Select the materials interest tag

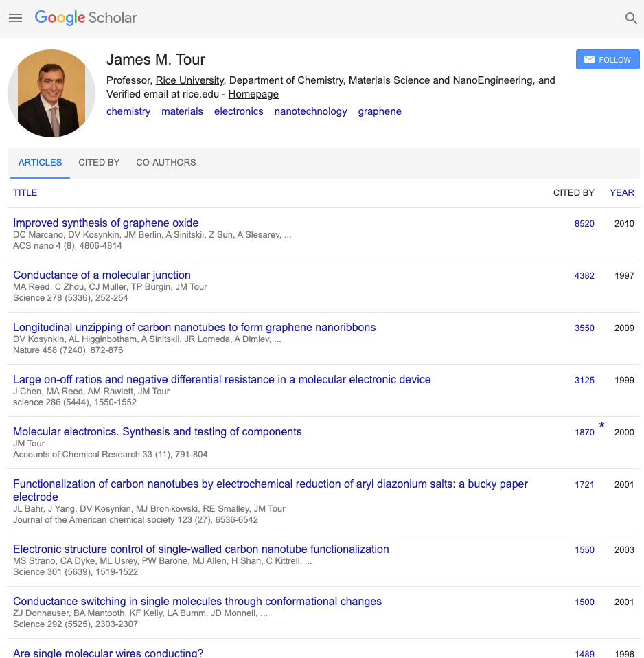(182, 111)
